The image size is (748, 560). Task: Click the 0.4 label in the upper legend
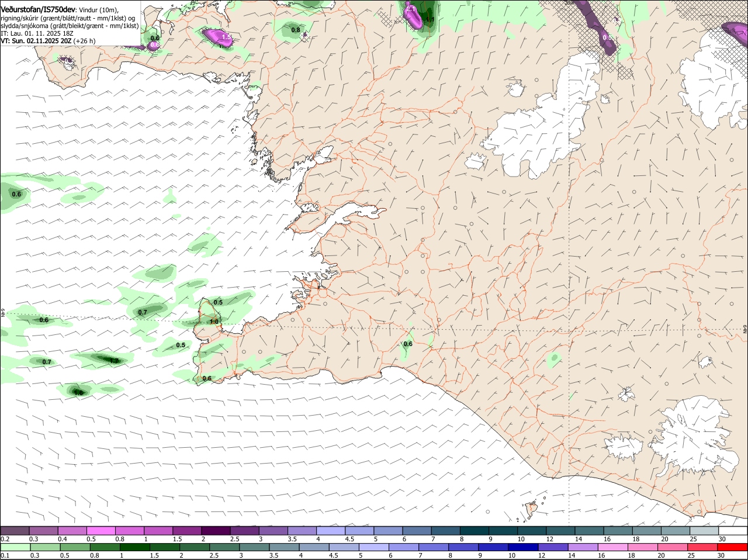tap(63, 539)
